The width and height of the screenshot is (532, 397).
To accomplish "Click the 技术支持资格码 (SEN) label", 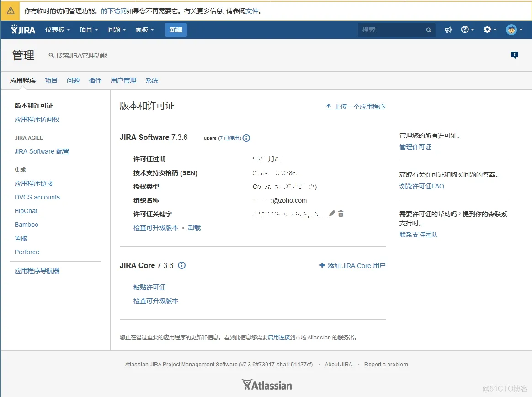I will pyautogui.click(x=165, y=173).
